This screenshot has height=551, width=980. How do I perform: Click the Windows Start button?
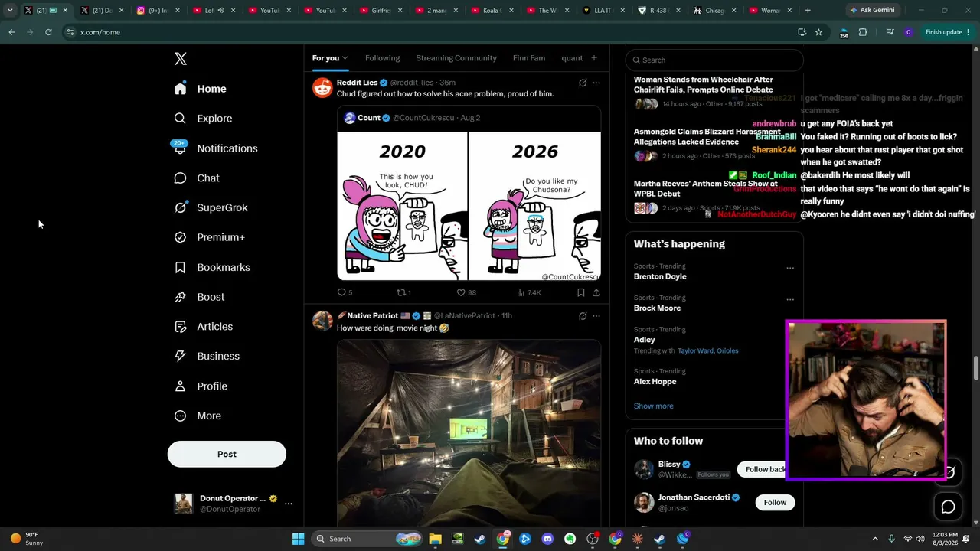tap(299, 539)
